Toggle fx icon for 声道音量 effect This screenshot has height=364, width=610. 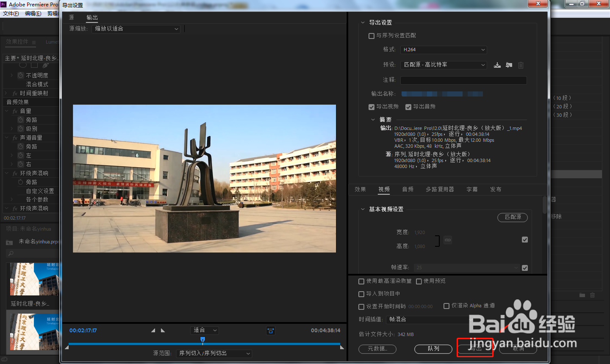pos(15,138)
